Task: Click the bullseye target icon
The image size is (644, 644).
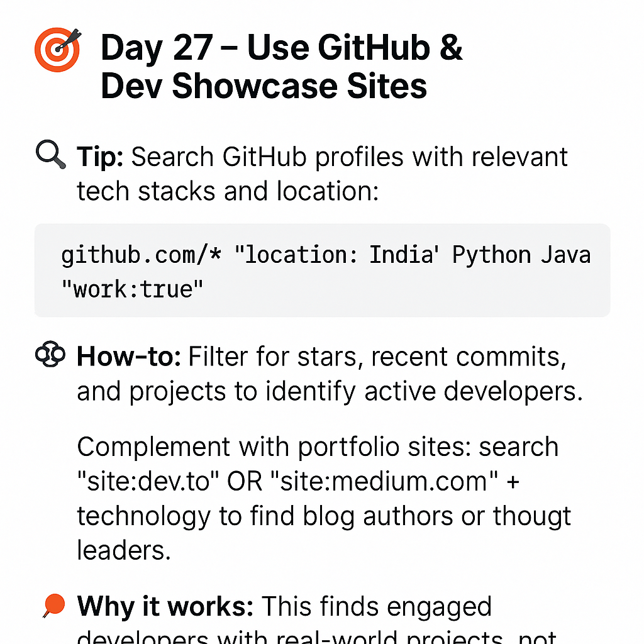Action: coord(57,49)
